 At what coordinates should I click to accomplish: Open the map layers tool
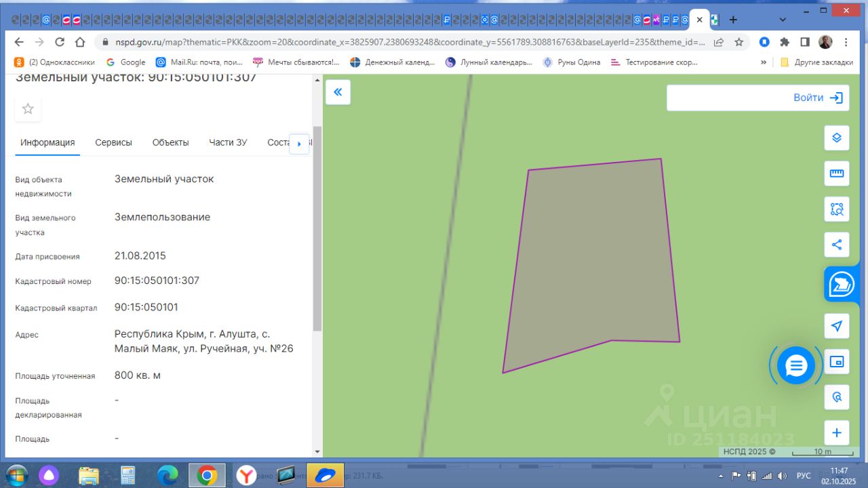[x=837, y=138]
